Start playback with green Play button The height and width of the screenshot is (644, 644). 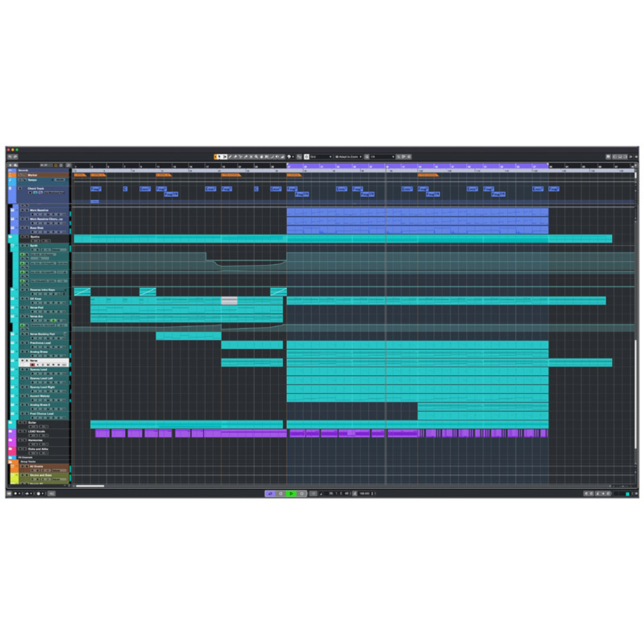pos(291,494)
